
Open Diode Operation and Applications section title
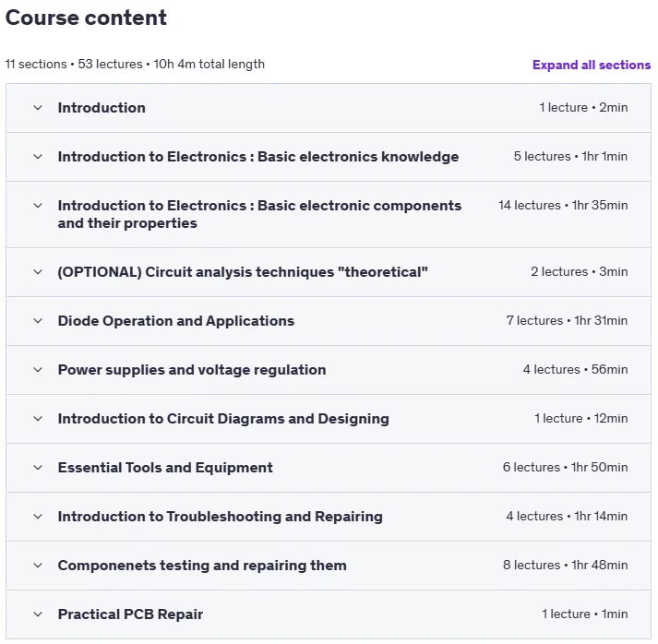tap(176, 321)
